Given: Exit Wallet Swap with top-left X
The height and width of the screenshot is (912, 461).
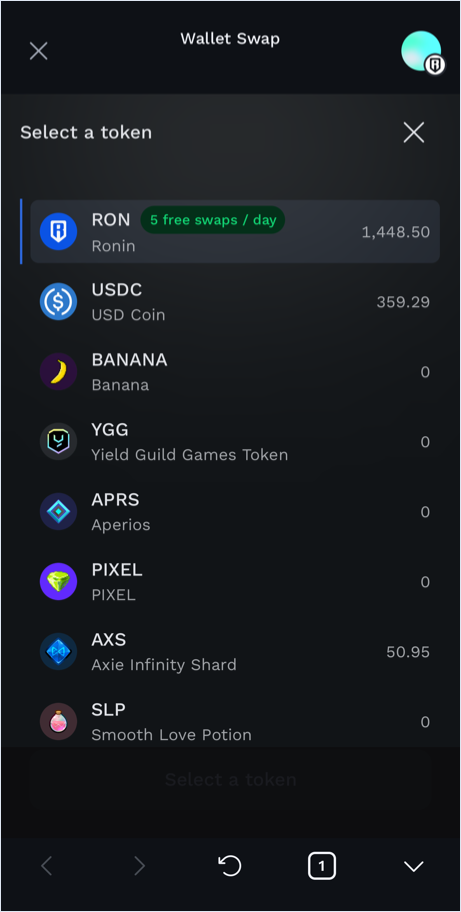Looking at the screenshot, I should [x=38, y=51].
